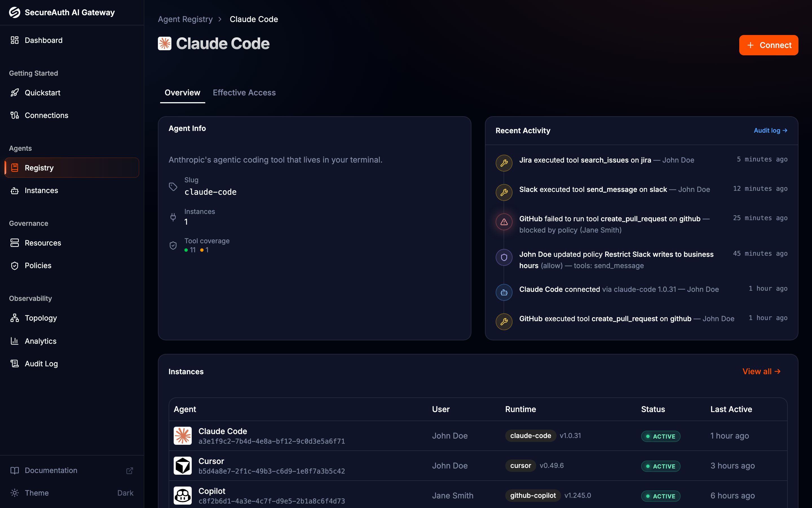Click the claude-code slug value
Screen dimensions: 812x508
tap(210, 192)
